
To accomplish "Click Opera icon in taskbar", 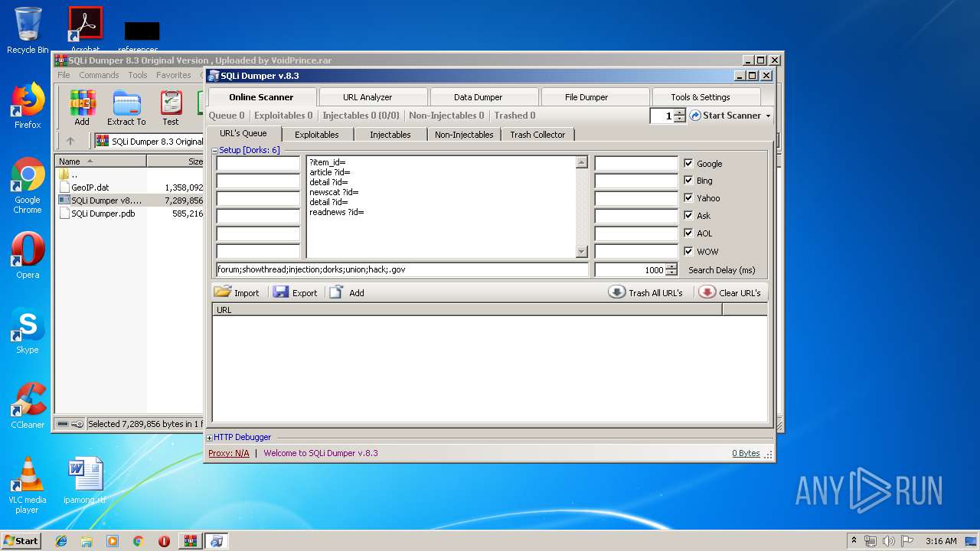I will pos(164,541).
